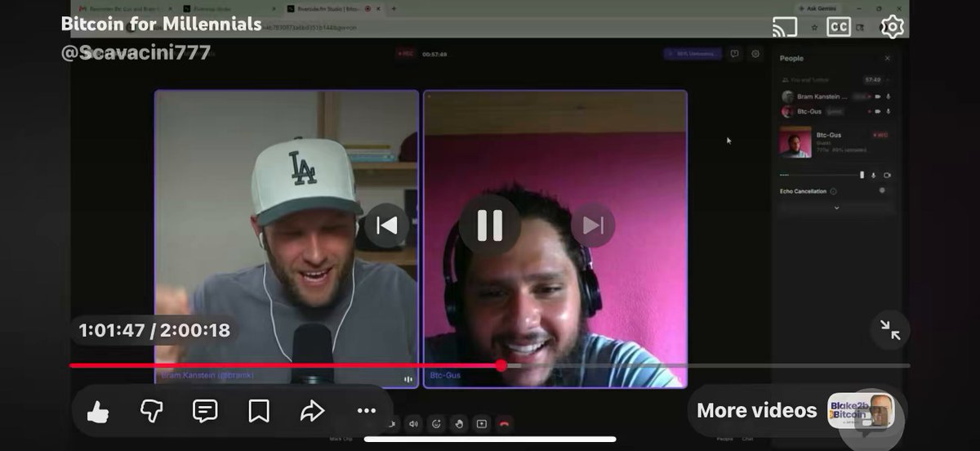Select Bram Kanstein in the People list
Viewport: 980px width, 451px height.
point(836,96)
